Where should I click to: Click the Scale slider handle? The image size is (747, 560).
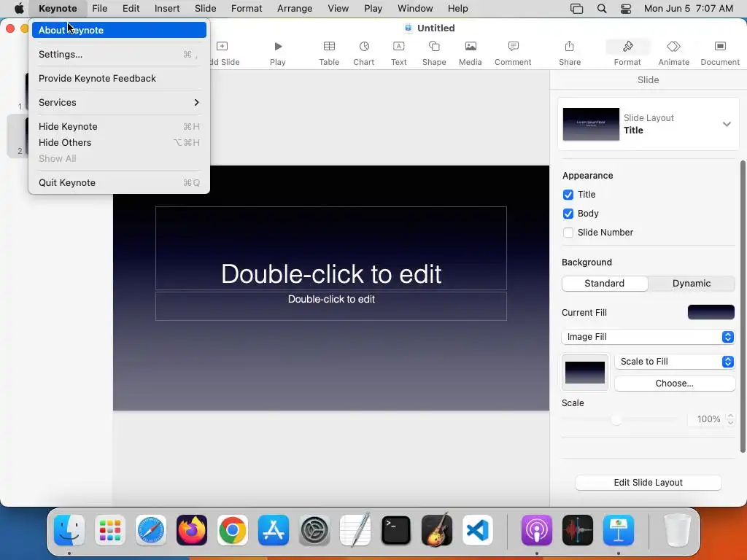click(616, 419)
